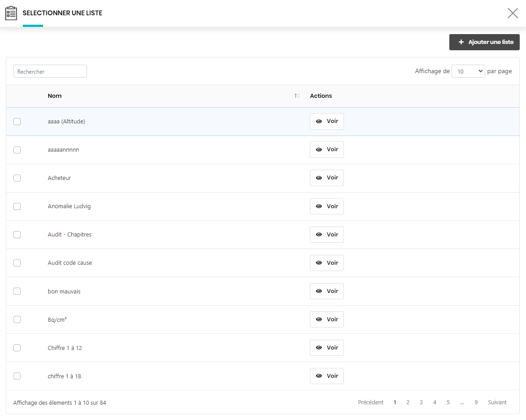Tick the Chiffre 1 à 12 checkbox
The image size is (526, 420).
tap(17, 348)
